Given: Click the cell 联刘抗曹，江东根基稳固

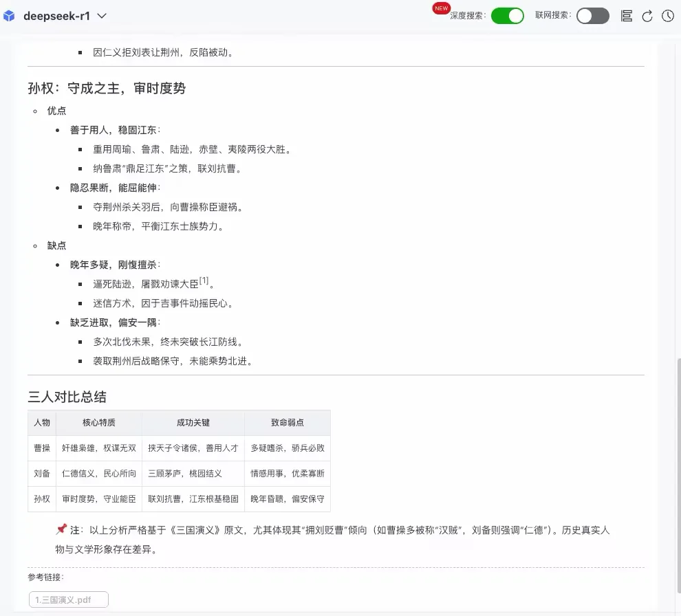Looking at the screenshot, I should coord(193,499).
